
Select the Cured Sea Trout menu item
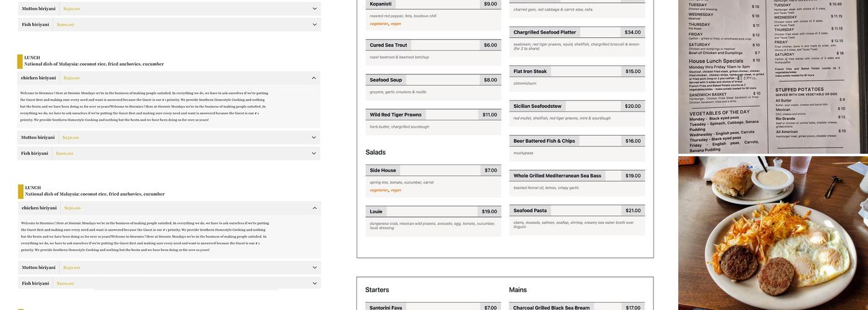click(389, 45)
